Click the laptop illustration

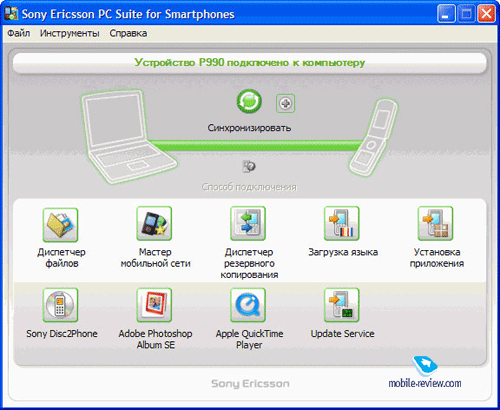pyautogui.click(x=128, y=137)
